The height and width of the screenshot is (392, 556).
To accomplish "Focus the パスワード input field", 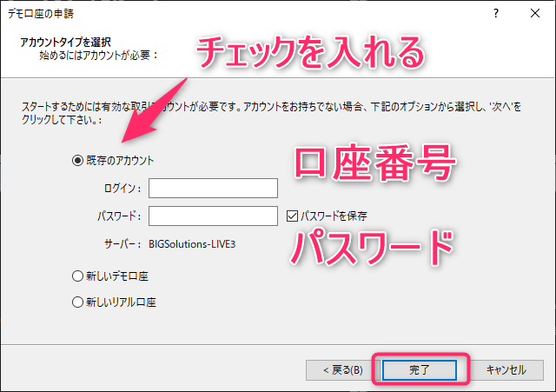I will tap(213, 216).
